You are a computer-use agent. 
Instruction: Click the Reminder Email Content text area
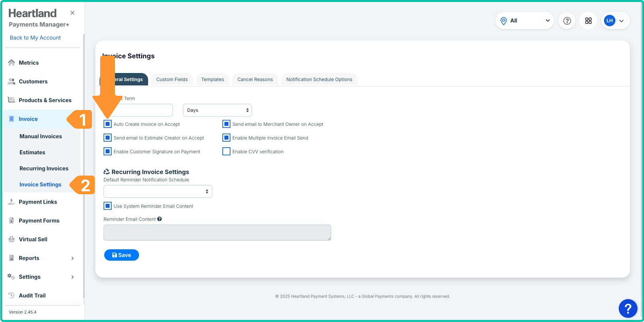coord(217,233)
